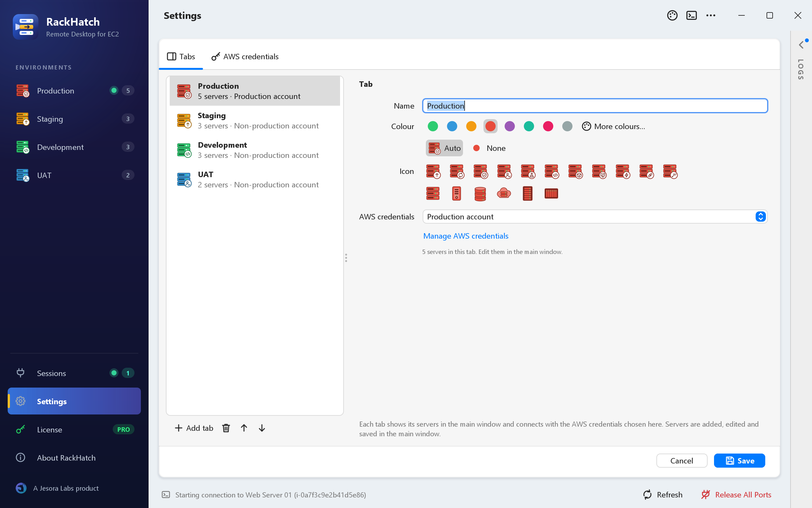Pick the server icon with code brackets
The image size is (812, 508).
click(551, 171)
